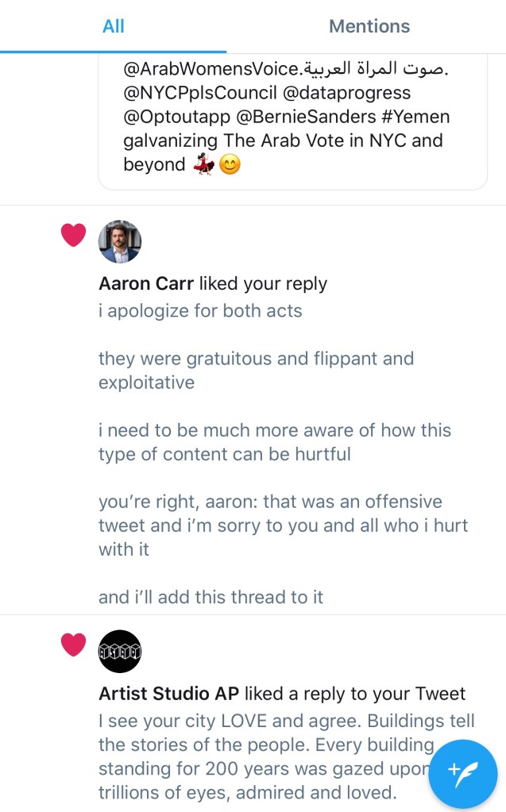Click the Aaron Carr name
The image size is (506, 812).
(147, 283)
